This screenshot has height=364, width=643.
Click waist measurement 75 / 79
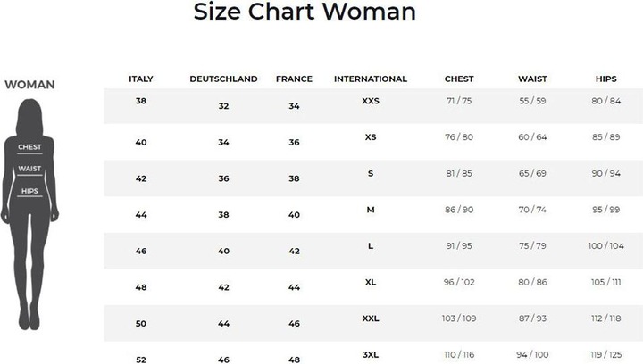[x=532, y=245]
